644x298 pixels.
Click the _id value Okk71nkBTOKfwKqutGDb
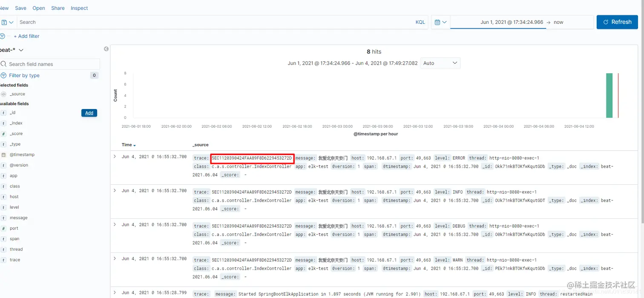520,166
